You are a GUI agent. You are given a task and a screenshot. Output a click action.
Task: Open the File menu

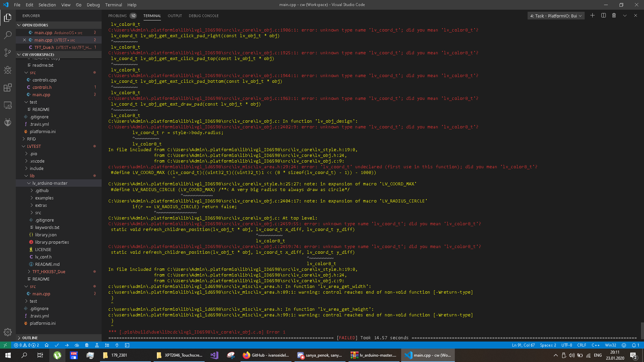coord(17,5)
